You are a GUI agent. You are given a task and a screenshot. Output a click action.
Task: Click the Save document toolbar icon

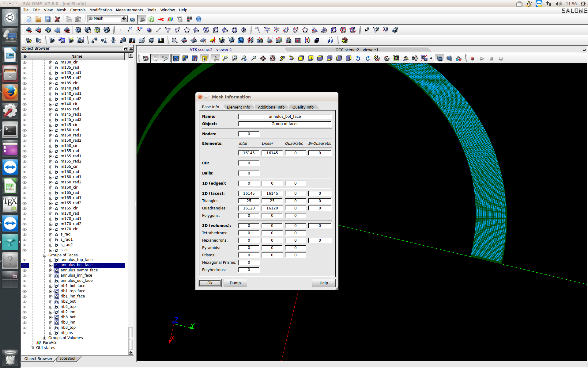click(x=47, y=19)
